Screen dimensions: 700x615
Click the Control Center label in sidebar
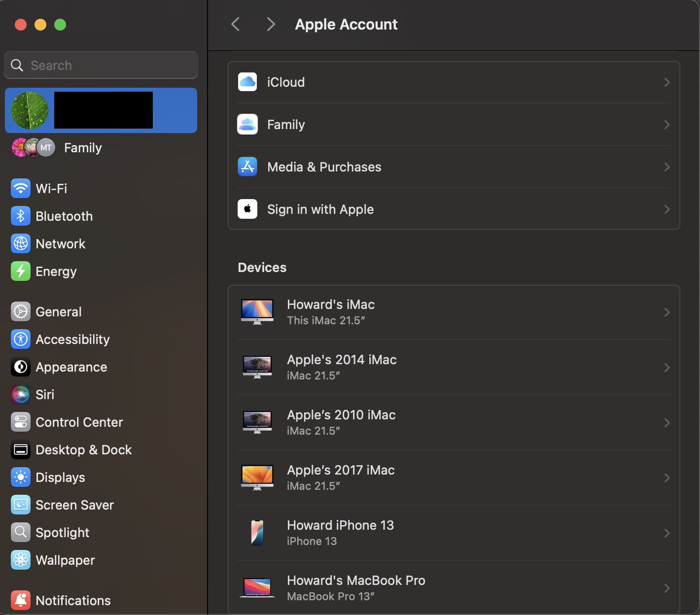(79, 422)
